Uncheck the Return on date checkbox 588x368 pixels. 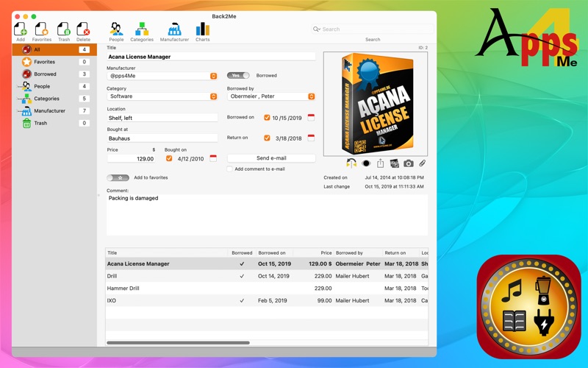pyautogui.click(x=267, y=138)
